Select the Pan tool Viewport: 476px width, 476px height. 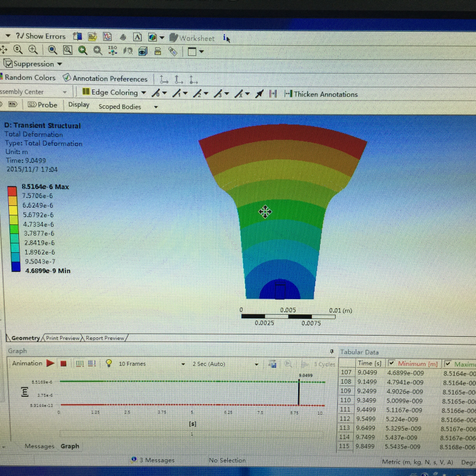(4, 49)
